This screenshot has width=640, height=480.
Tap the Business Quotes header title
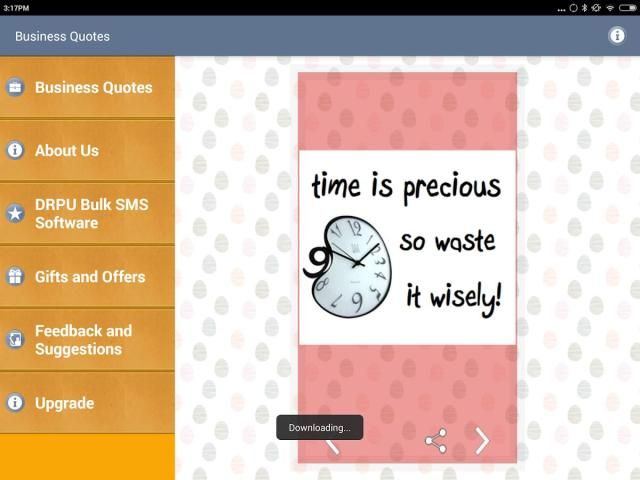point(62,36)
